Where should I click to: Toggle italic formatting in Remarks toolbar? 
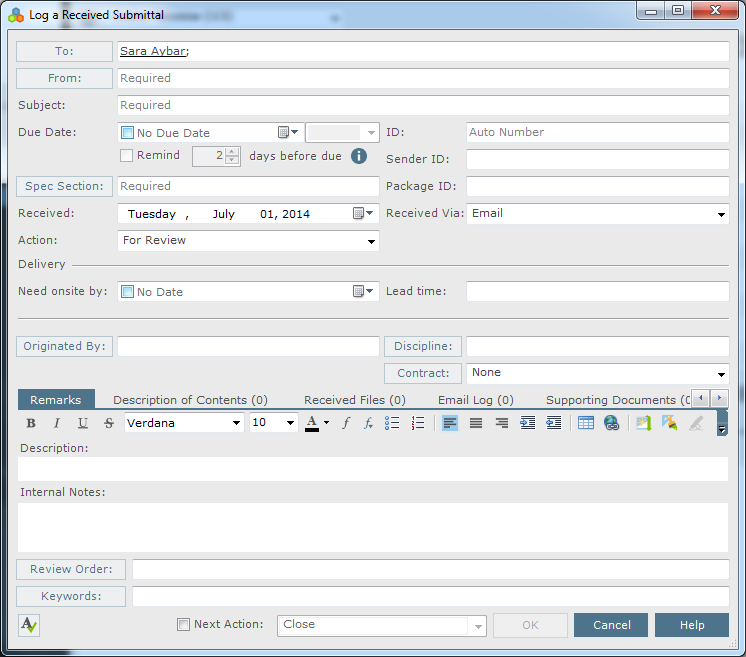pyautogui.click(x=57, y=423)
